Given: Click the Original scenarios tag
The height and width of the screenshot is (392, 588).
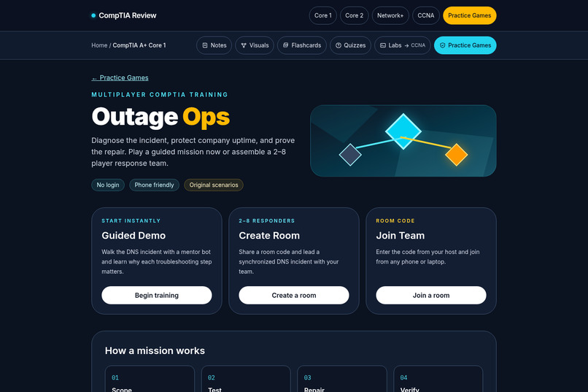Looking at the screenshot, I should pos(214,185).
